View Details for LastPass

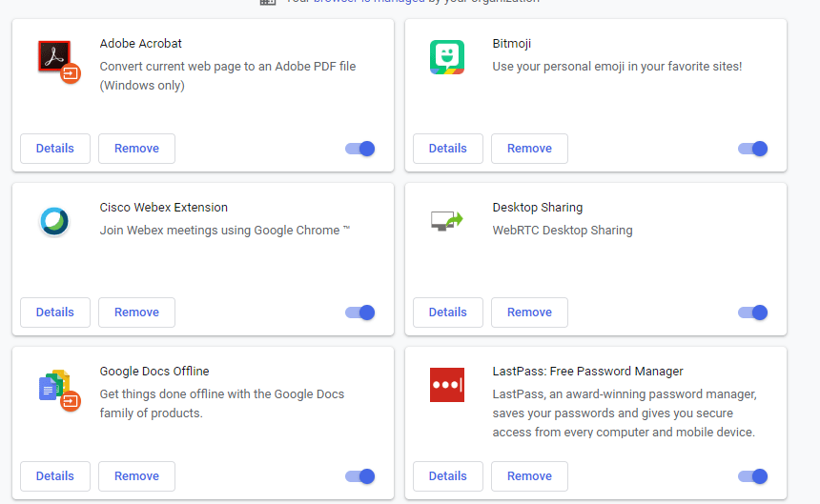click(447, 476)
